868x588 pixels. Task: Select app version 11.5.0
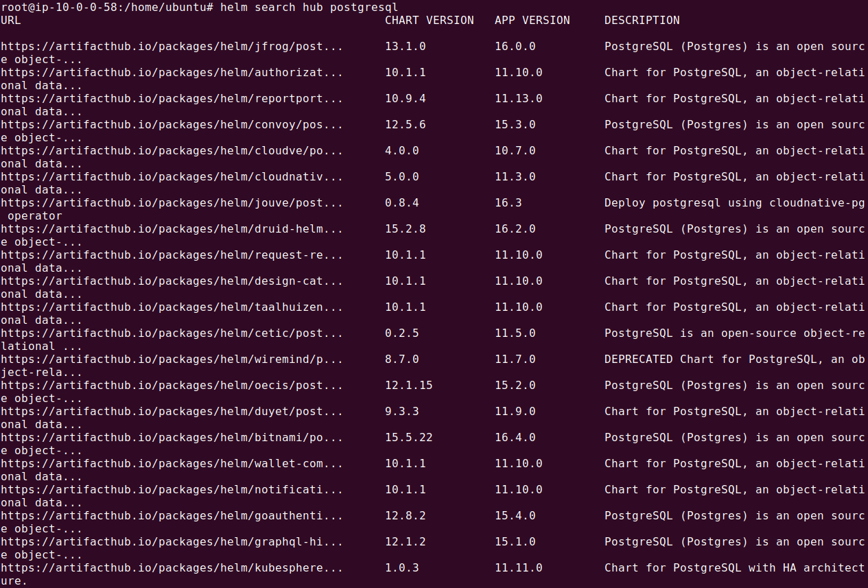point(515,333)
